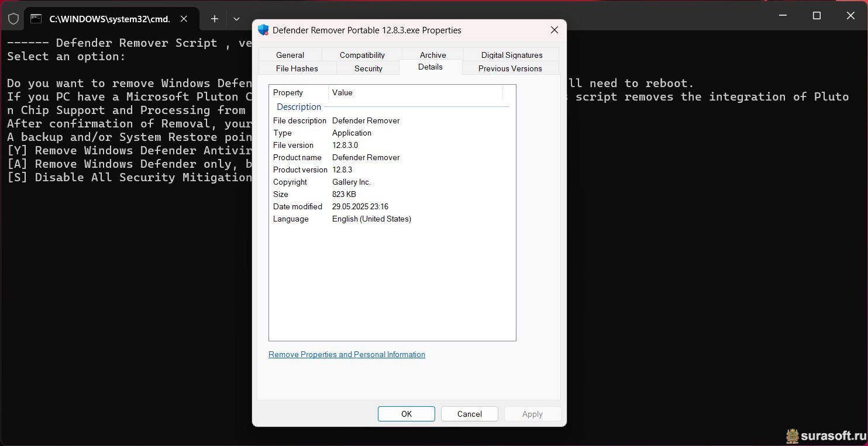Click the 'After confirmation of Removal' terminal line
This screenshot has width=868, height=446.
pos(129,123)
